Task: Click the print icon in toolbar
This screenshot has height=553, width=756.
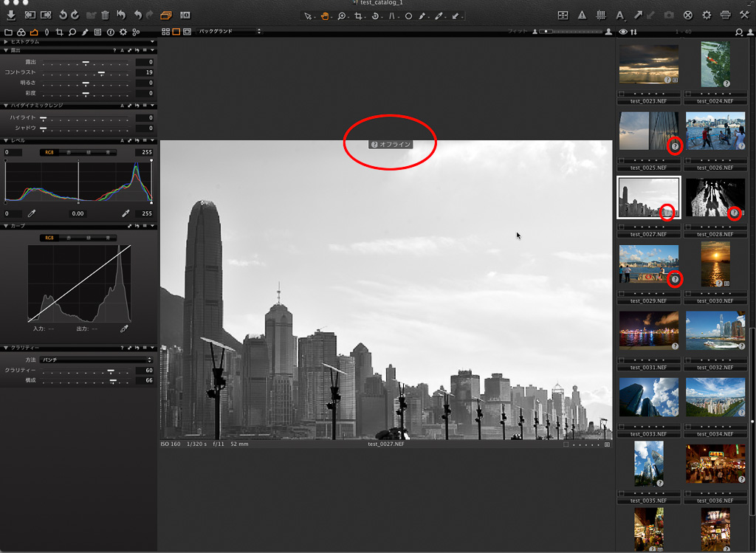Action: point(725,15)
